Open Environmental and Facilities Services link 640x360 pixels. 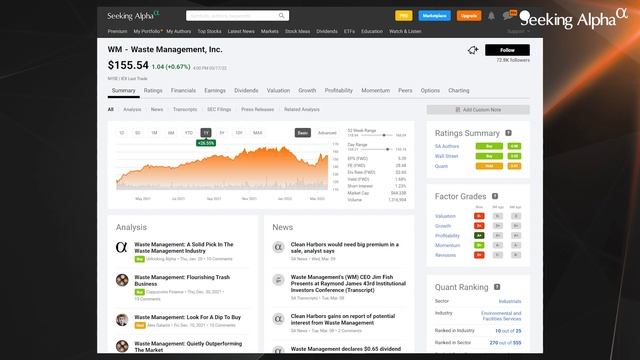(x=501, y=316)
